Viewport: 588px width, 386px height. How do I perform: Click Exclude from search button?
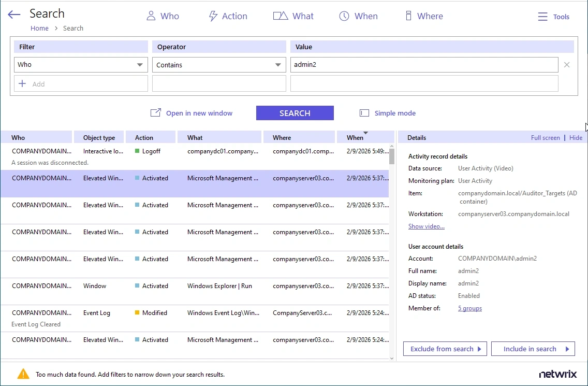pos(445,349)
